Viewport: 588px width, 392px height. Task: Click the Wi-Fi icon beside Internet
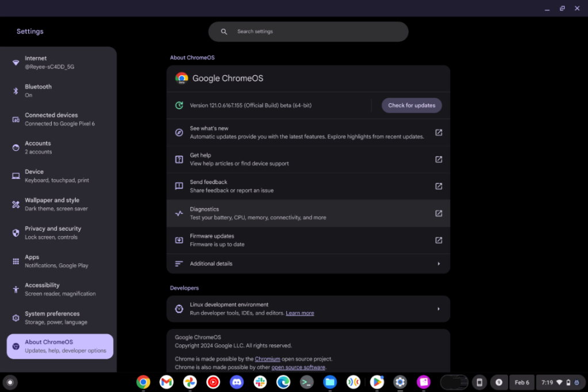coord(16,62)
